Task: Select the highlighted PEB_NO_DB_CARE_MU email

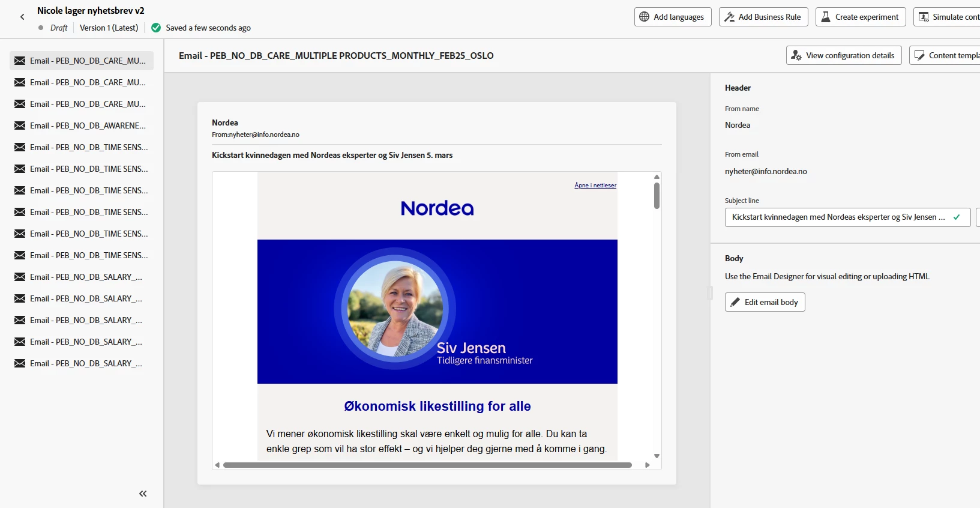Action: [82, 61]
